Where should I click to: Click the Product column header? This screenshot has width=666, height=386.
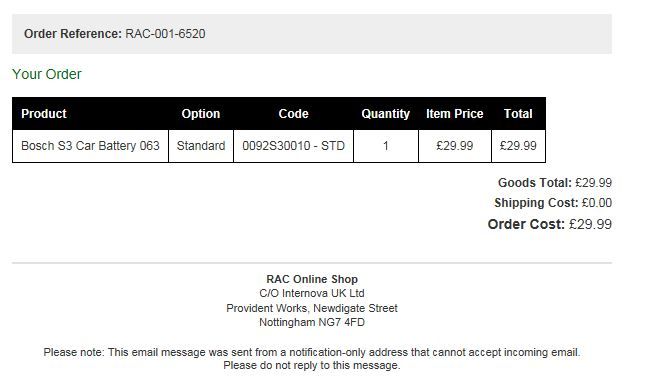pos(44,114)
